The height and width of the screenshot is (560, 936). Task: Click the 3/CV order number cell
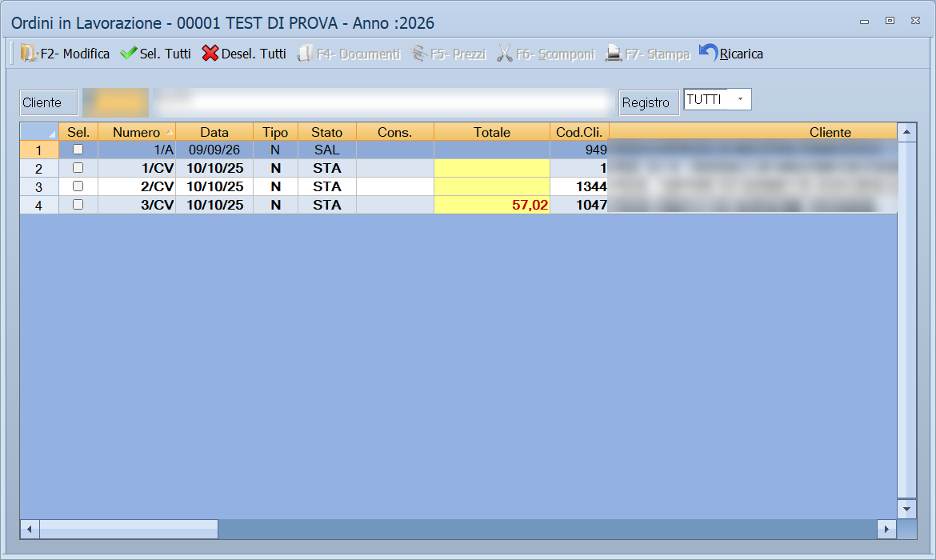coord(137,205)
